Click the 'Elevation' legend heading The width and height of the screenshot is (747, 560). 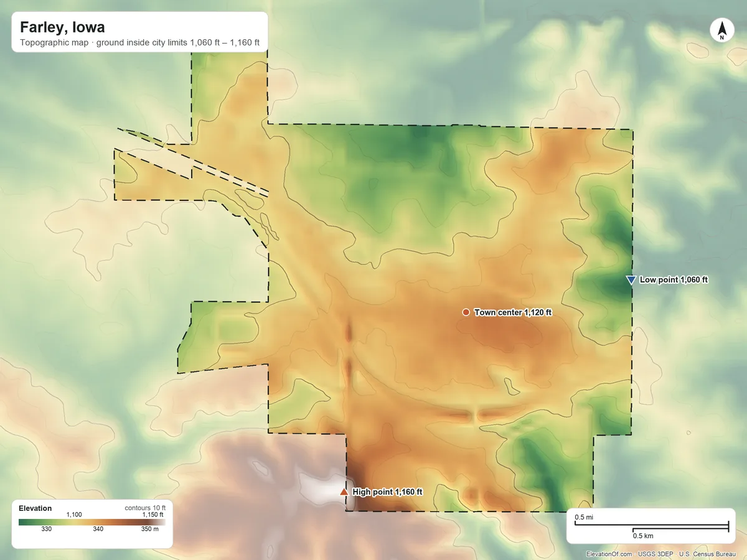[35, 508]
